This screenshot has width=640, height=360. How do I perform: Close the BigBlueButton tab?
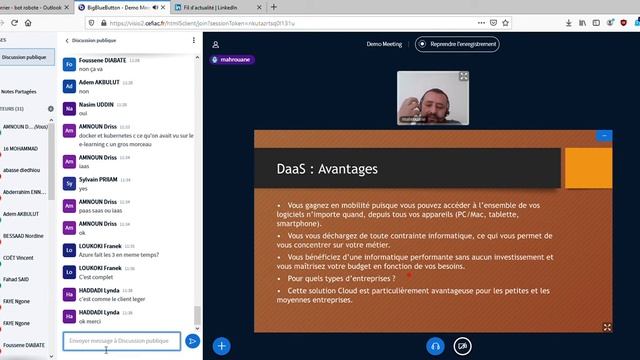point(163,7)
